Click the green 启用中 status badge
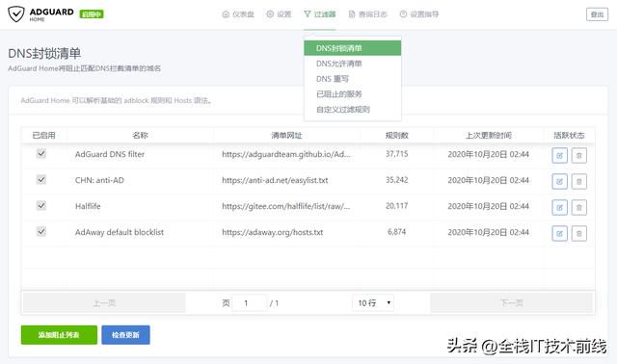The image size is (617, 364). click(x=92, y=14)
